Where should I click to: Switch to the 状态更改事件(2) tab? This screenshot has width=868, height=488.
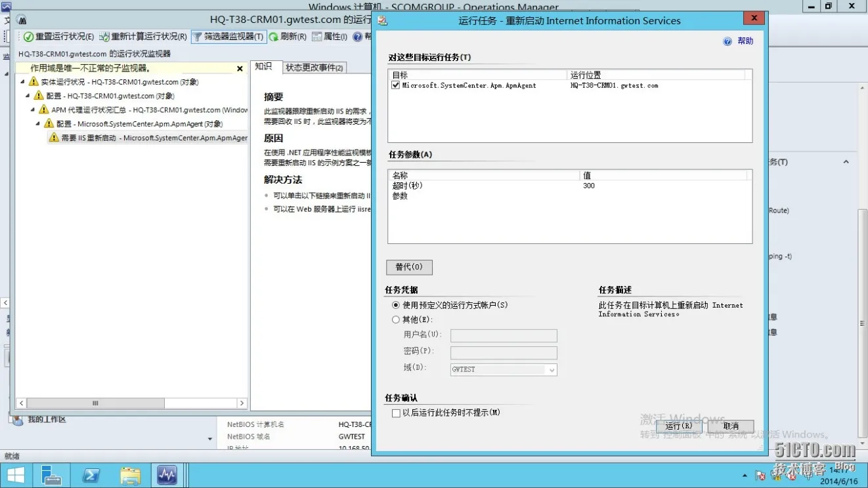pyautogui.click(x=315, y=68)
